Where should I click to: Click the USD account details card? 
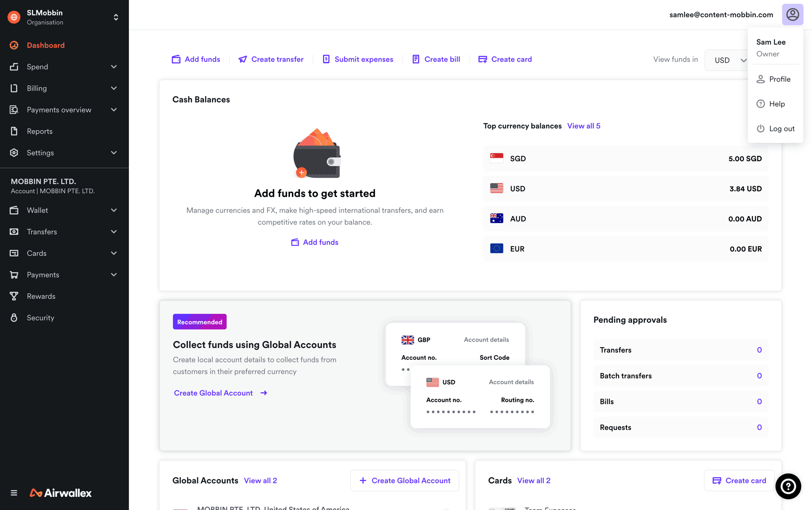tap(480, 397)
